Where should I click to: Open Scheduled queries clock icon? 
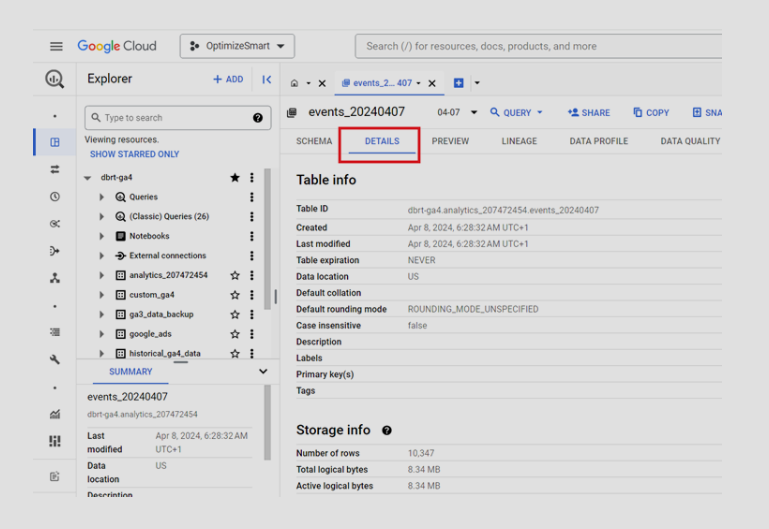(x=54, y=197)
